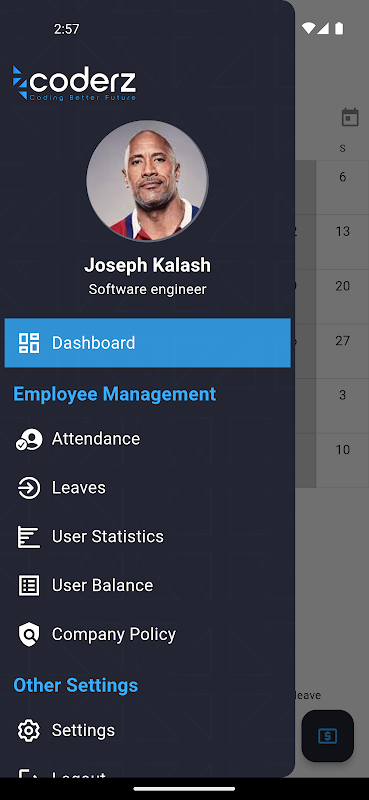
Task: Open Settings under Other Settings
Action: [147, 731]
